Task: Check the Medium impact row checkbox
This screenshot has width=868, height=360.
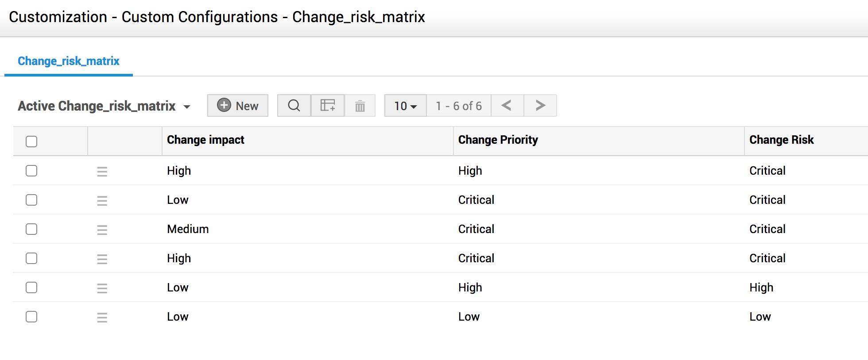Action: tap(31, 229)
